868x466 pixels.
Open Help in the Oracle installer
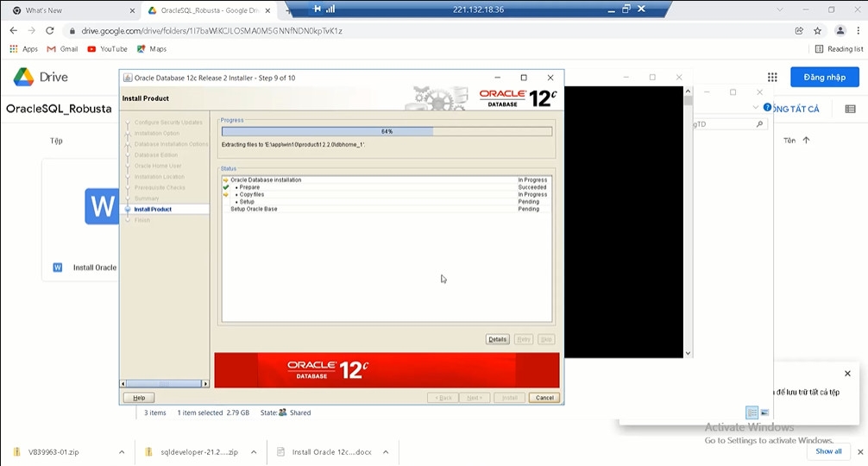(x=139, y=397)
